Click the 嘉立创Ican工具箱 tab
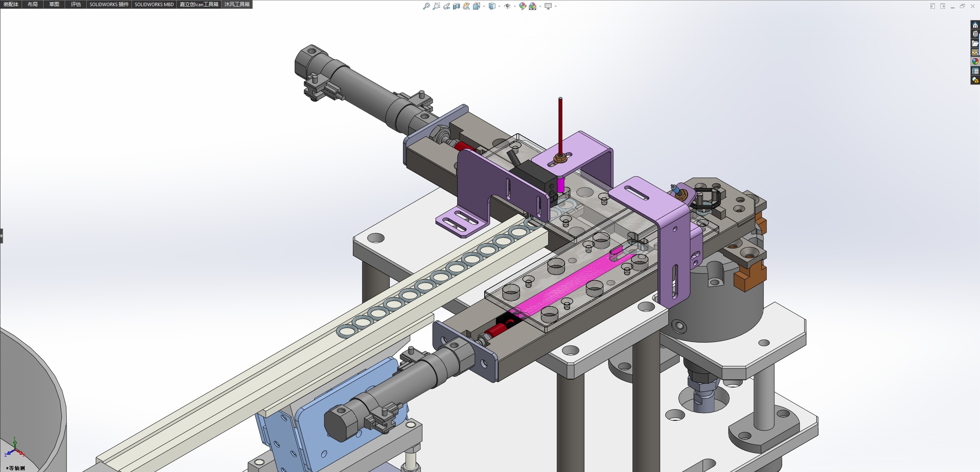Image resolution: width=980 pixels, height=472 pixels. [199, 4]
